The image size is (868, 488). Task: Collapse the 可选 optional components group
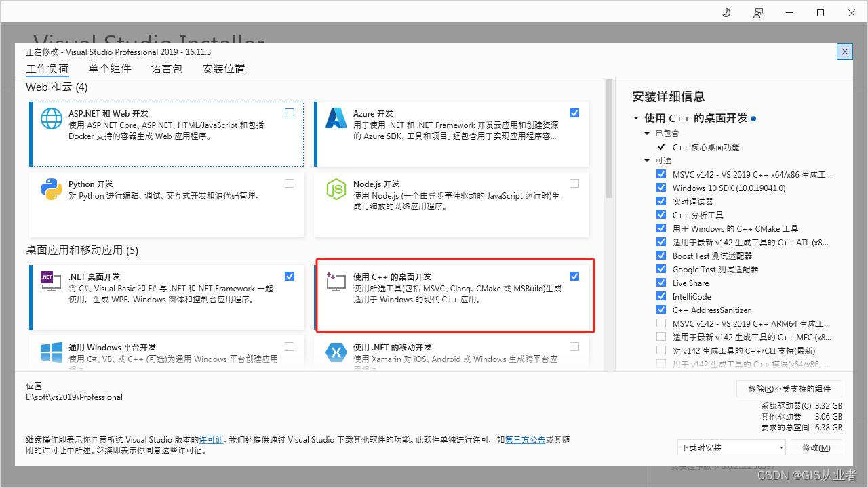coord(648,161)
